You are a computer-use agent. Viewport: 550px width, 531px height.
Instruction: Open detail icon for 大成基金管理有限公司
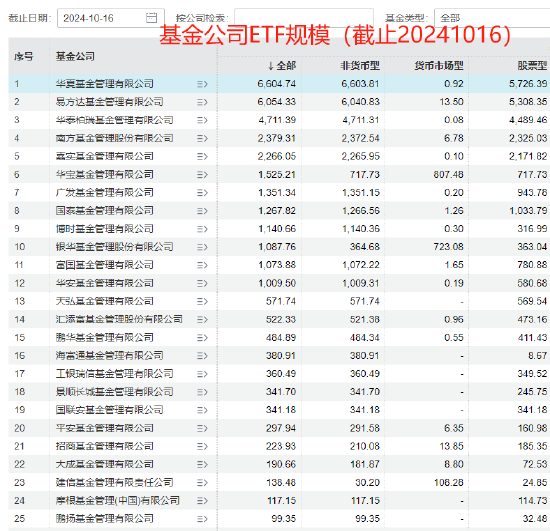pyautogui.click(x=202, y=465)
